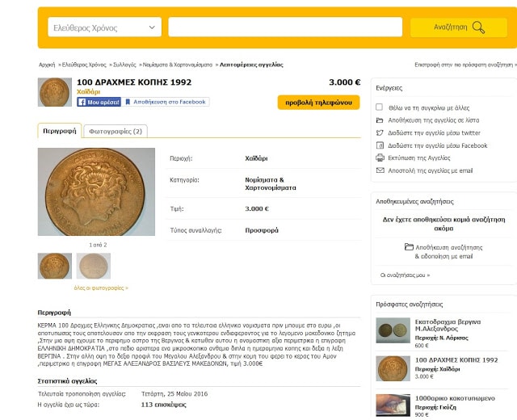
Task: Click the folder icon beside Αποθήκευση αναζήτησης
Action: (409, 247)
